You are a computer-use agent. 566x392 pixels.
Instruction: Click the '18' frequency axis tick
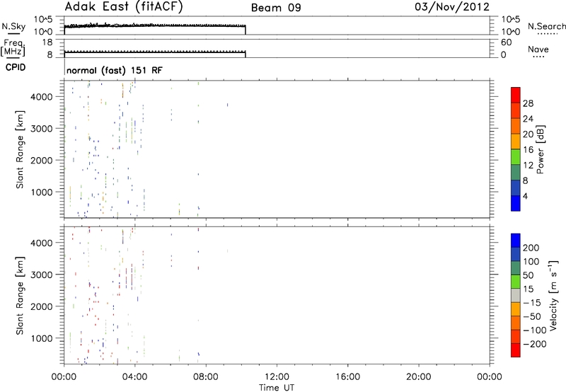47,42
